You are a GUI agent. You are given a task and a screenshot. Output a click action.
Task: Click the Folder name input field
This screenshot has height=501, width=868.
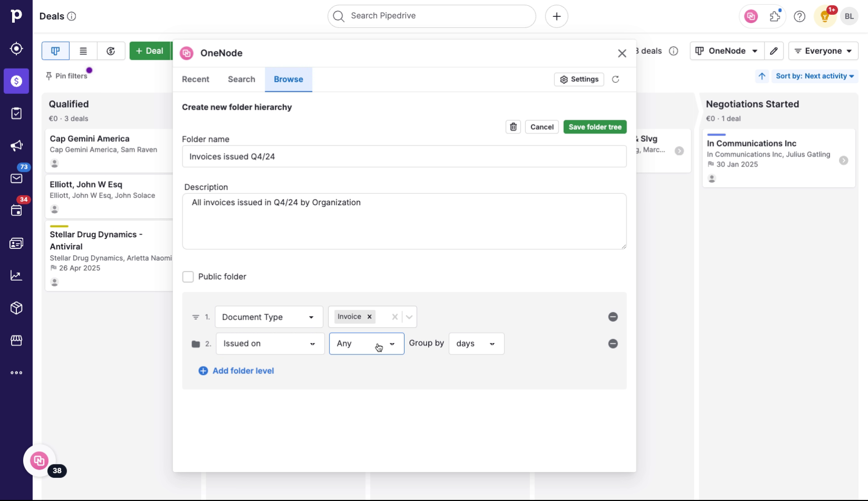pos(404,157)
